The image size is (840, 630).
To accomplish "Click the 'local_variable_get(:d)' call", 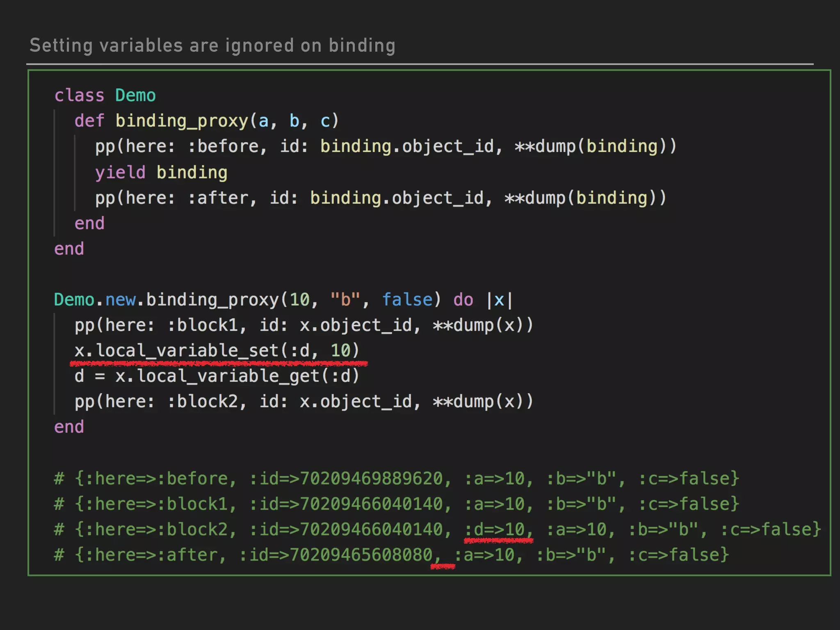I will 248,376.
